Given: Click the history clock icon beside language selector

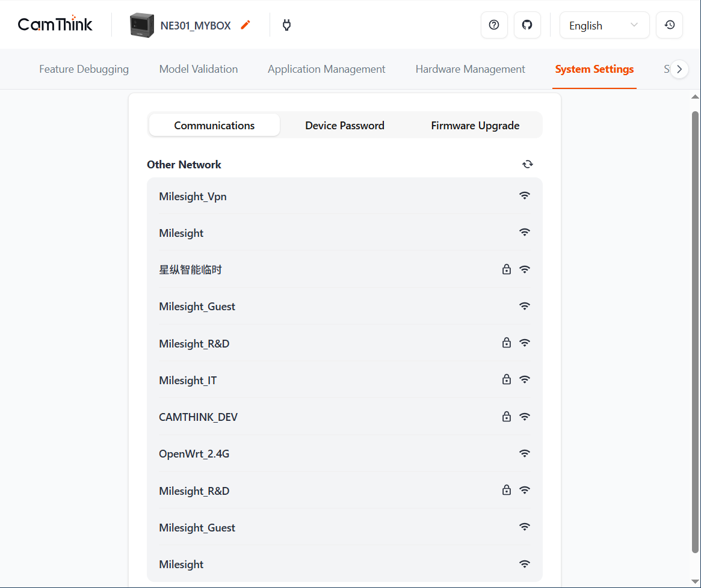Looking at the screenshot, I should point(669,25).
